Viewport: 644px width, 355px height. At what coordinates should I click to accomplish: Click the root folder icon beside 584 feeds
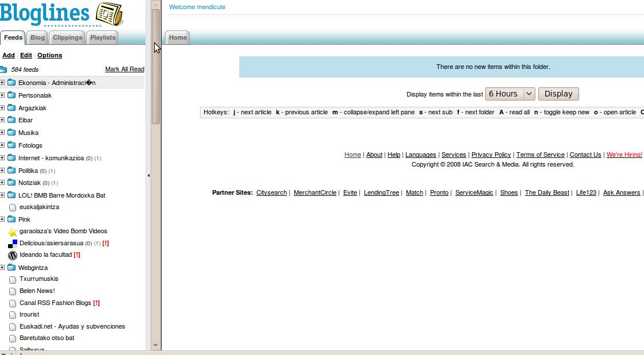(3, 70)
